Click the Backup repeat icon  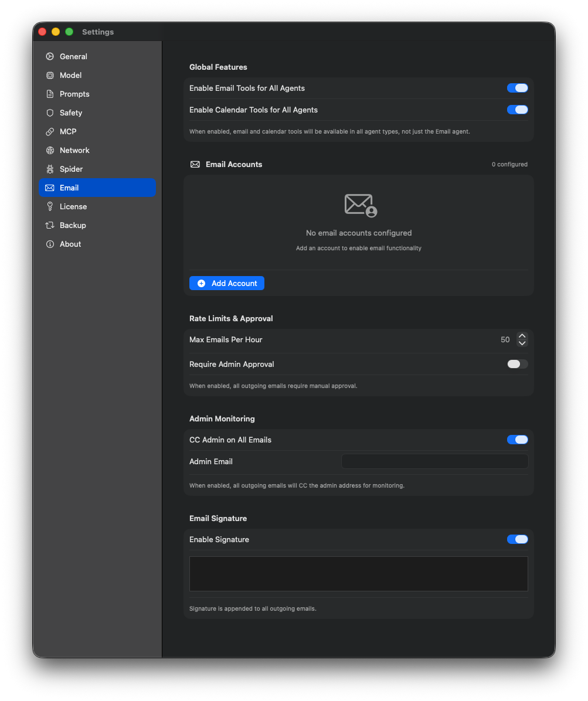tap(50, 225)
